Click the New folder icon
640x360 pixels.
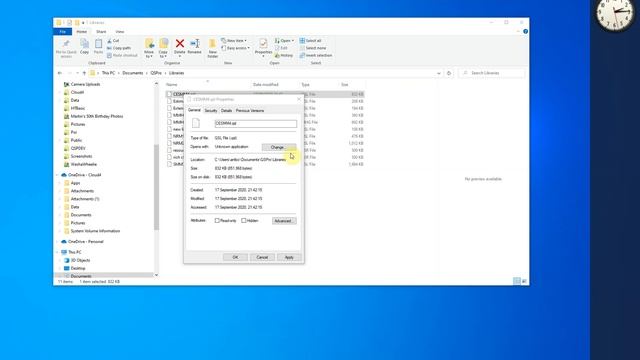pyautogui.click(x=213, y=44)
